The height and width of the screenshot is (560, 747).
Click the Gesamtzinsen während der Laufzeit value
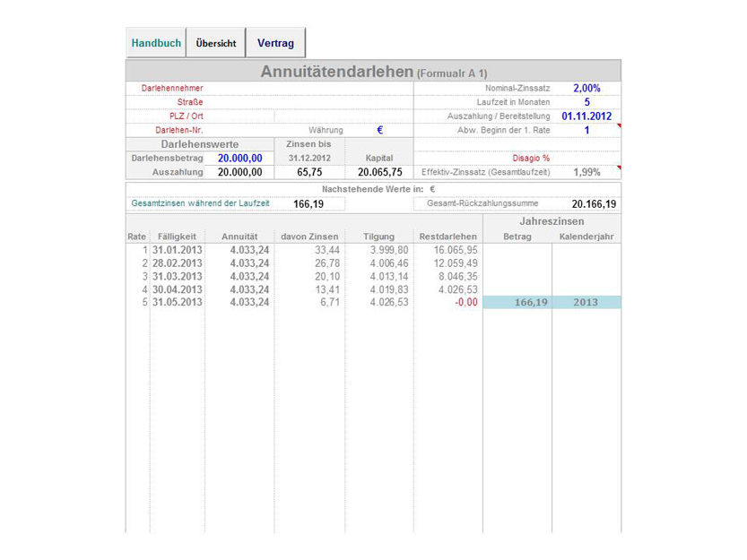pos(308,204)
